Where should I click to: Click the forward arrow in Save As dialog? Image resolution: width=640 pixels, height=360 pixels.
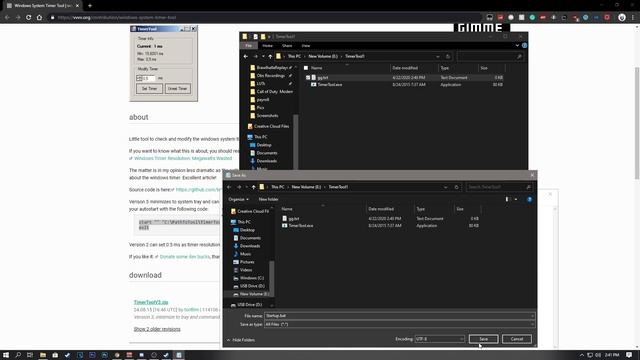click(x=239, y=187)
